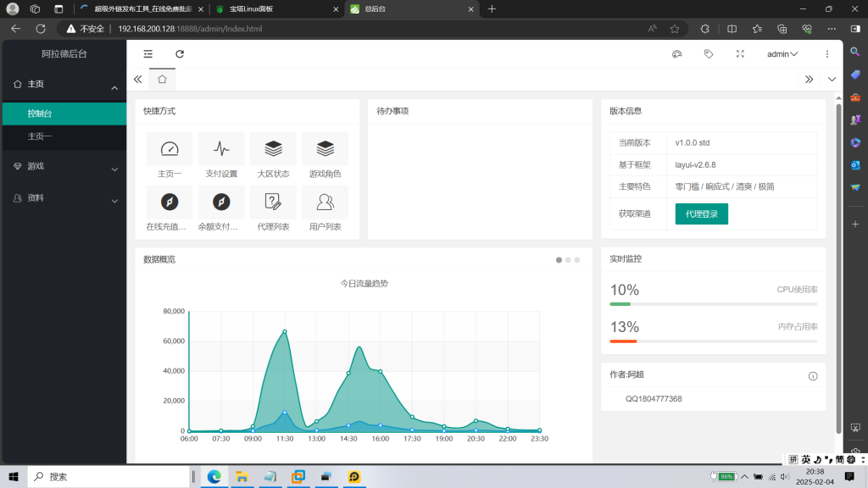Collapse the sidebar with the hamburger icon

click(x=147, y=53)
